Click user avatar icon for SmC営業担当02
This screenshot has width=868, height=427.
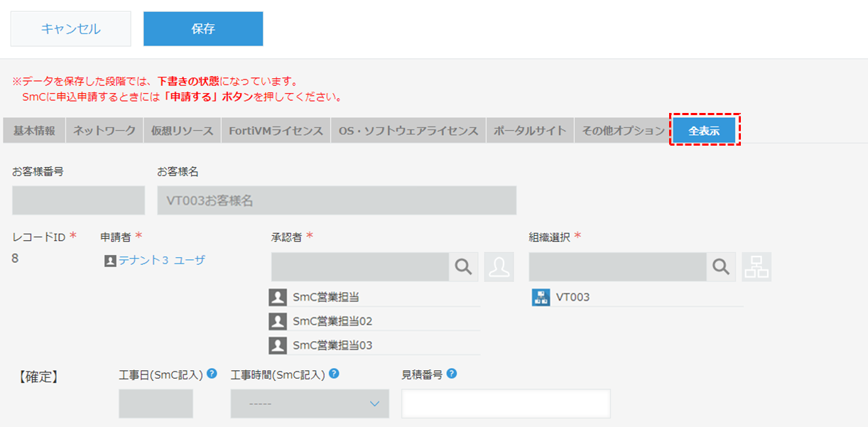click(278, 321)
